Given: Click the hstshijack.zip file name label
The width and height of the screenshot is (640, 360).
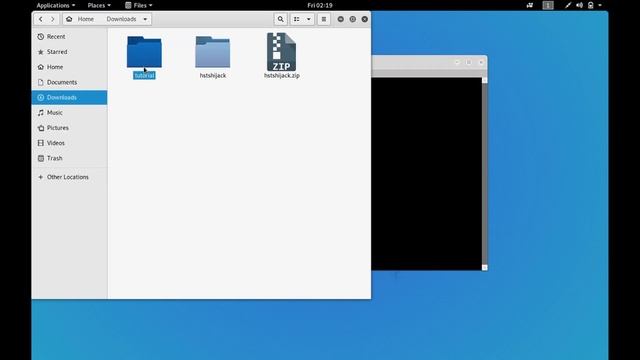Looking at the screenshot, I should (282, 76).
